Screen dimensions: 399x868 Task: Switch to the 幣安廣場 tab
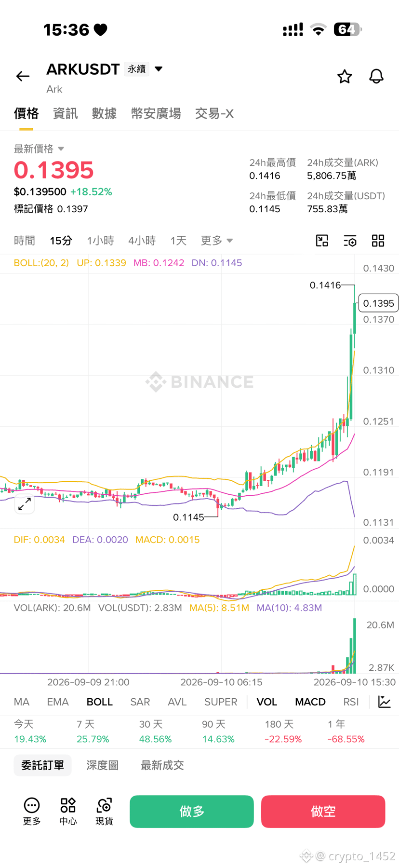[x=156, y=113]
